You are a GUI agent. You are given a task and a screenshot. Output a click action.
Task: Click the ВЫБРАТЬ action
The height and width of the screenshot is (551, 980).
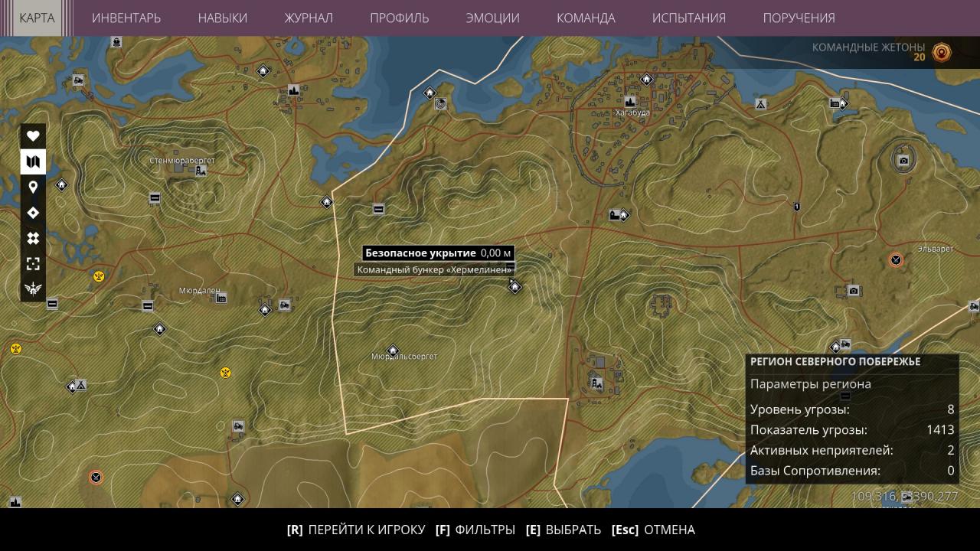click(563, 530)
